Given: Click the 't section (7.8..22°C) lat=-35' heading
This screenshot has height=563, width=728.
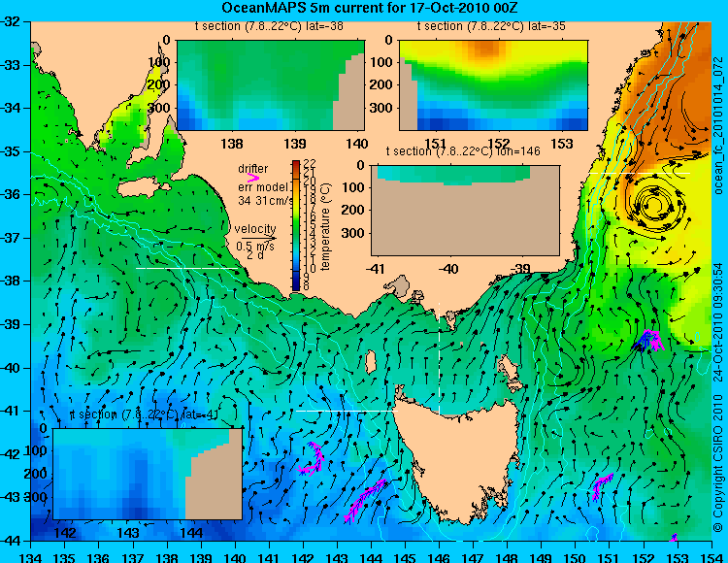Looking at the screenshot, I should tap(491, 26).
